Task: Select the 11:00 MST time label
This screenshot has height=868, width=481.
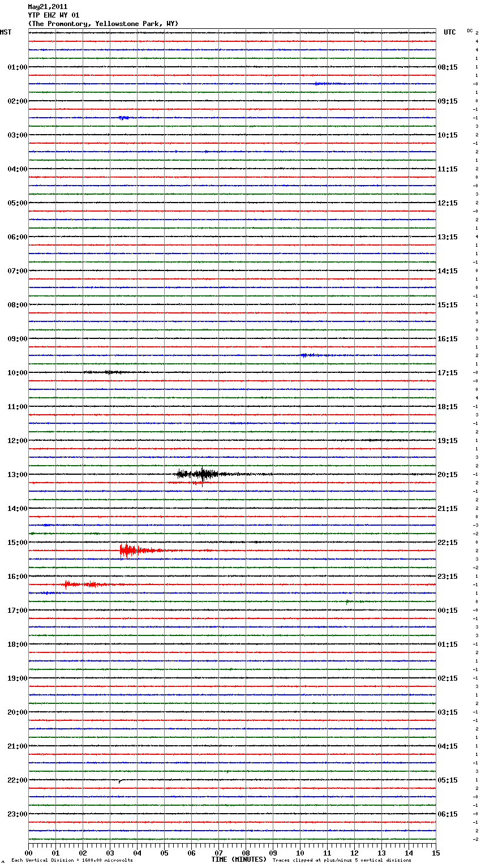Action: (x=18, y=407)
